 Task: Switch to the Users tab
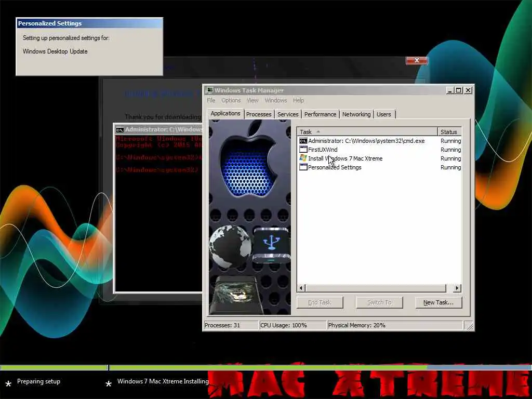384,114
